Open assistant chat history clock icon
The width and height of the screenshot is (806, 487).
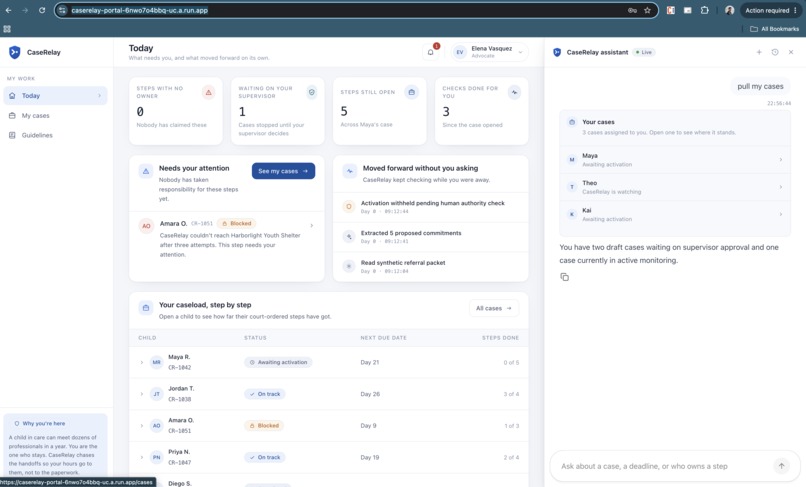tap(775, 52)
